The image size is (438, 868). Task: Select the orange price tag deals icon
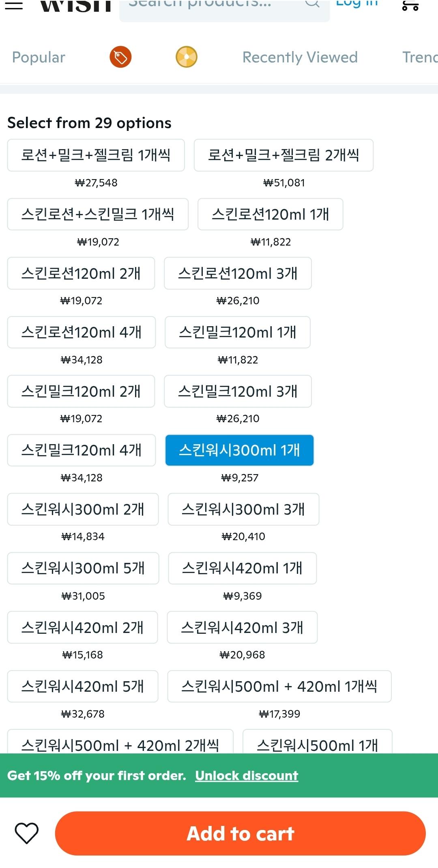(120, 57)
